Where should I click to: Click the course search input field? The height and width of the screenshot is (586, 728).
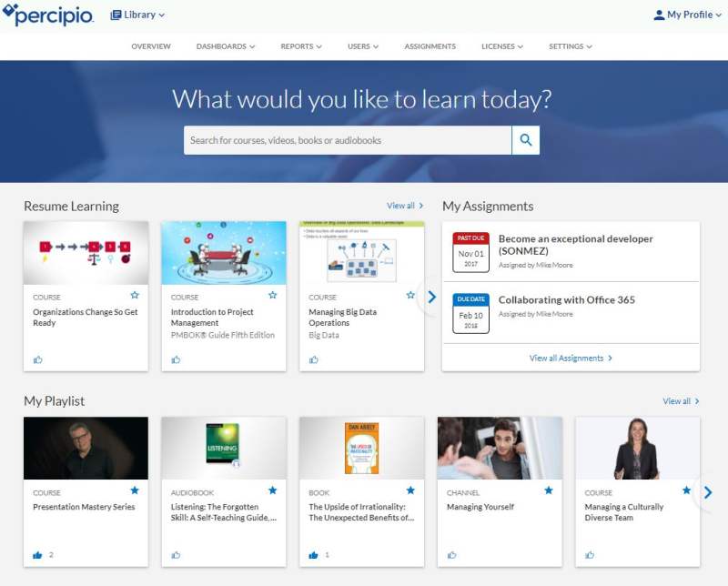point(347,140)
